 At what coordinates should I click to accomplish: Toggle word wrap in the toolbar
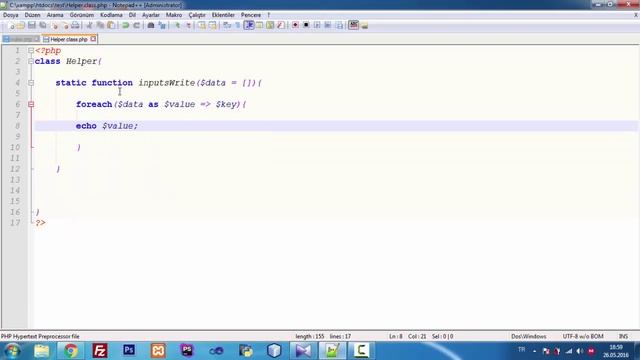227,25
